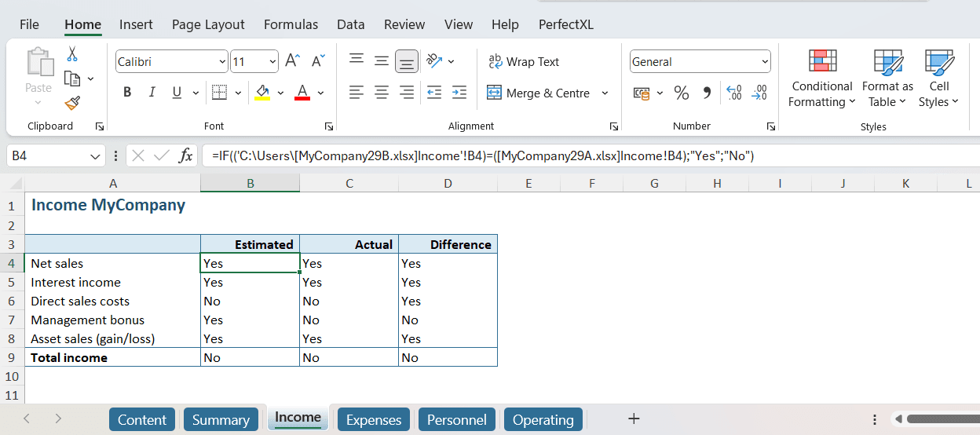980x435 pixels.
Task: Centre text horizontally
Action: click(x=382, y=93)
